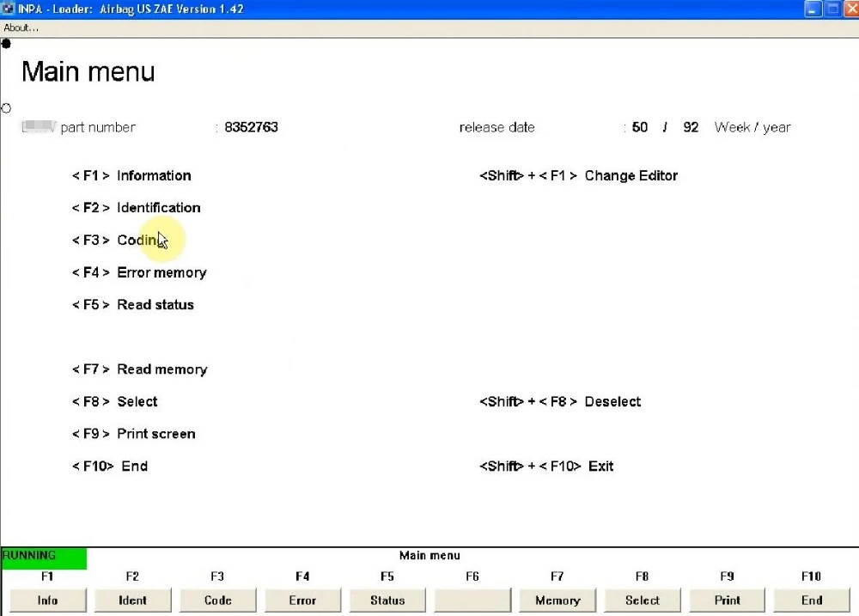Click the Print button under F9
The image size is (859, 616).
(727, 601)
